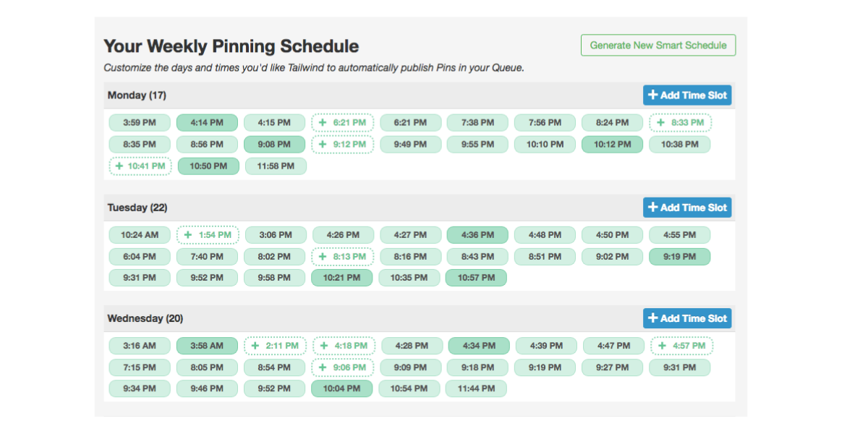Add the suggested 10:41 PM Monday slot

(x=140, y=166)
